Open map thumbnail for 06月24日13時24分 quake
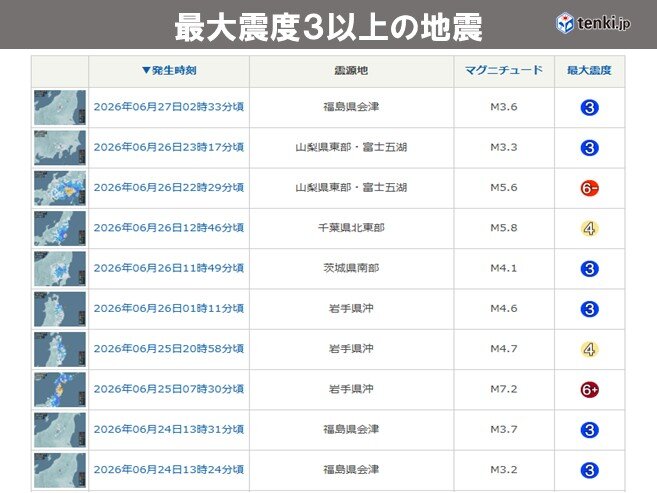Viewport: 657px width, 493px height. coord(60,470)
